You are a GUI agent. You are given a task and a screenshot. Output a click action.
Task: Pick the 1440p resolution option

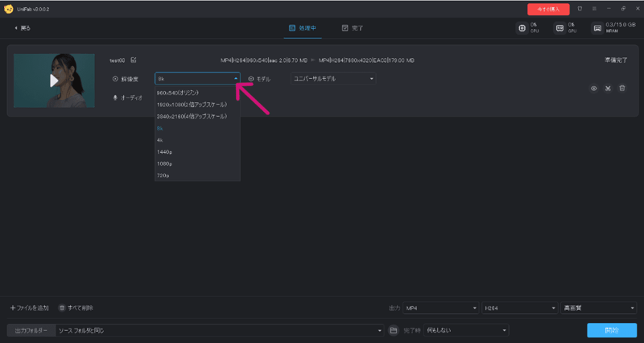pyautogui.click(x=164, y=151)
